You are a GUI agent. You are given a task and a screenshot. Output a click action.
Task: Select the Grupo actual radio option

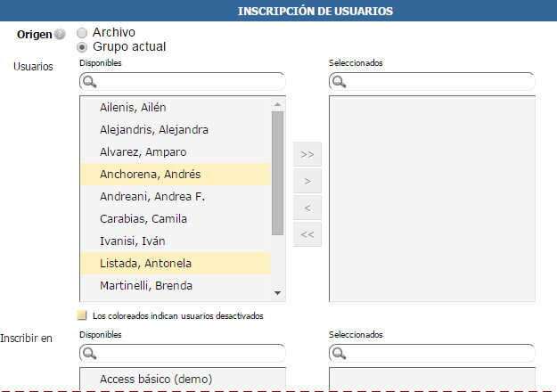83,46
